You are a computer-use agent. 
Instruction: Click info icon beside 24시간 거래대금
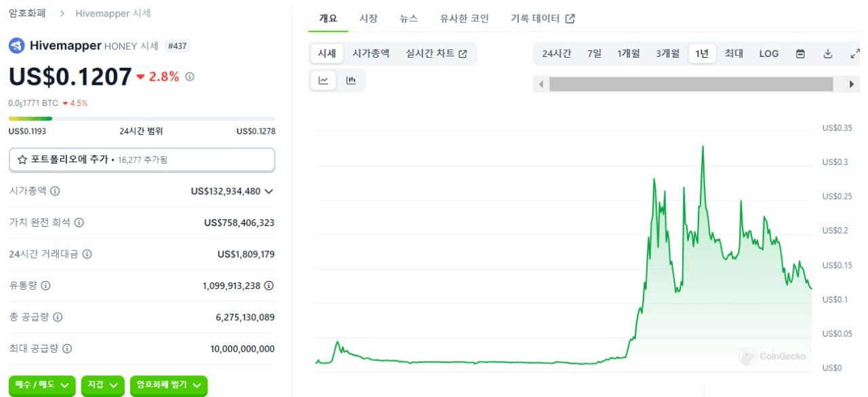pyautogui.click(x=87, y=254)
